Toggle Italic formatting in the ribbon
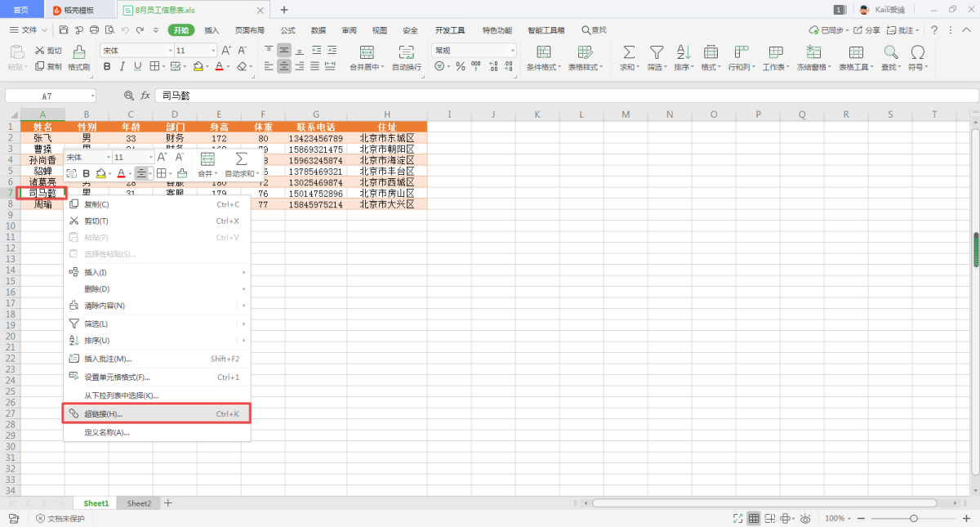The image size is (980, 527). click(122, 66)
